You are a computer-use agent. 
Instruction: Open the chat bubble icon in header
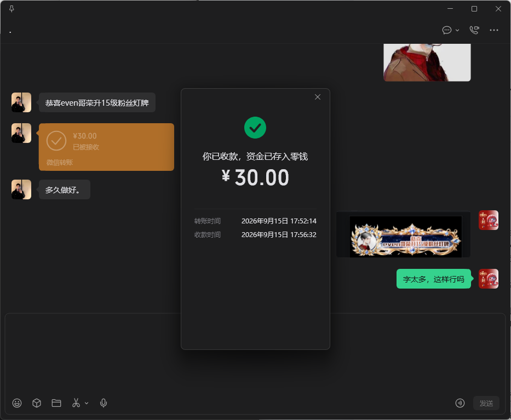tap(446, 30)
